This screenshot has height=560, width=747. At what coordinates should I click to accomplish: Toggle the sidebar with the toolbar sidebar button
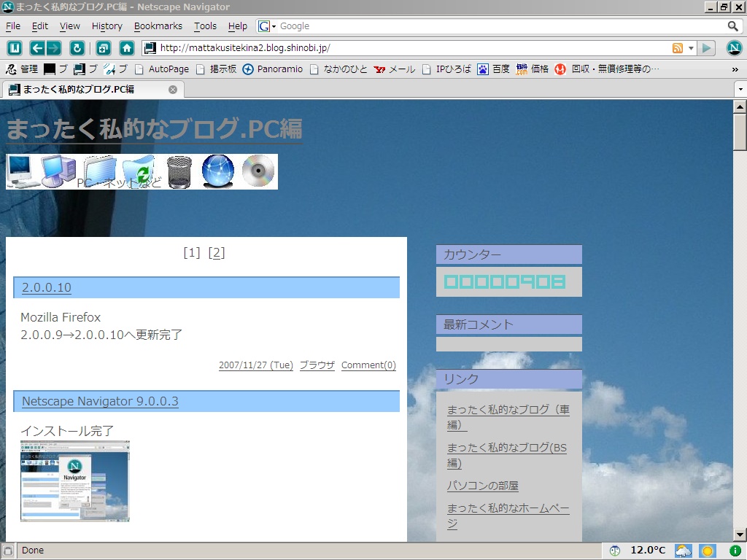15,48
